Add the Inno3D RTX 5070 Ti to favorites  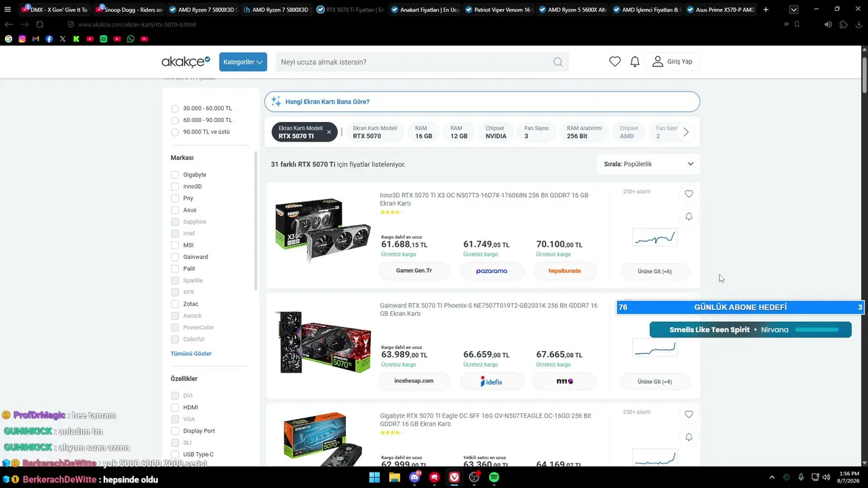(689, 194)
